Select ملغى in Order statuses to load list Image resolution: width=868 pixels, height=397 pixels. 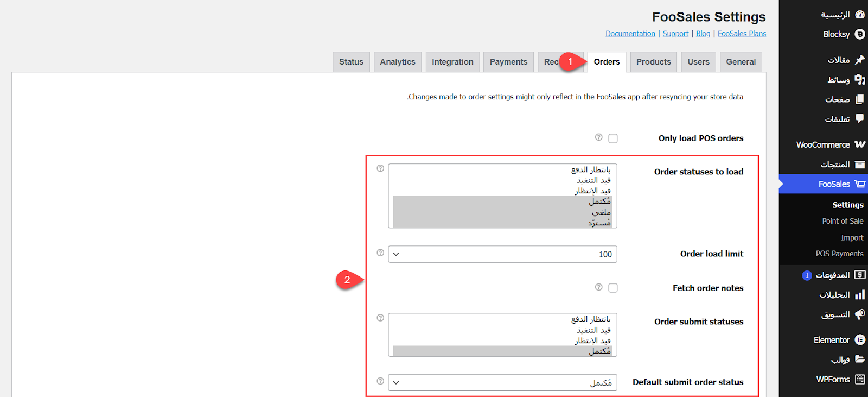601,212
